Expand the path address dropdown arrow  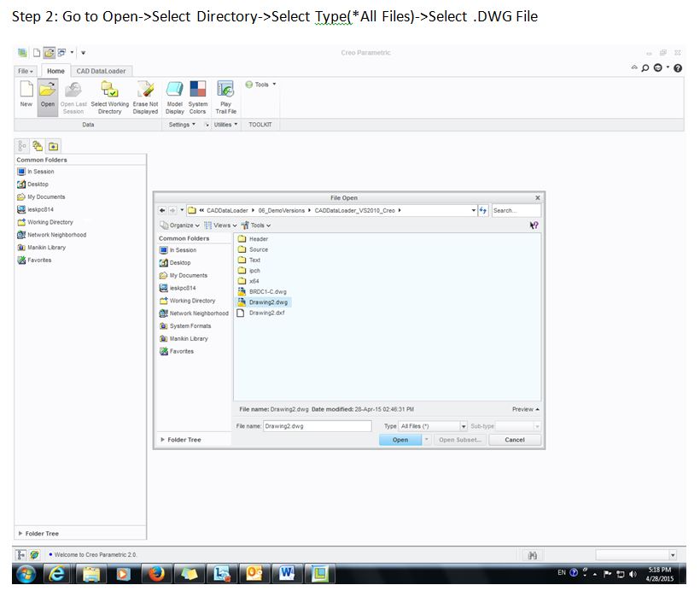tap(474, 210)
